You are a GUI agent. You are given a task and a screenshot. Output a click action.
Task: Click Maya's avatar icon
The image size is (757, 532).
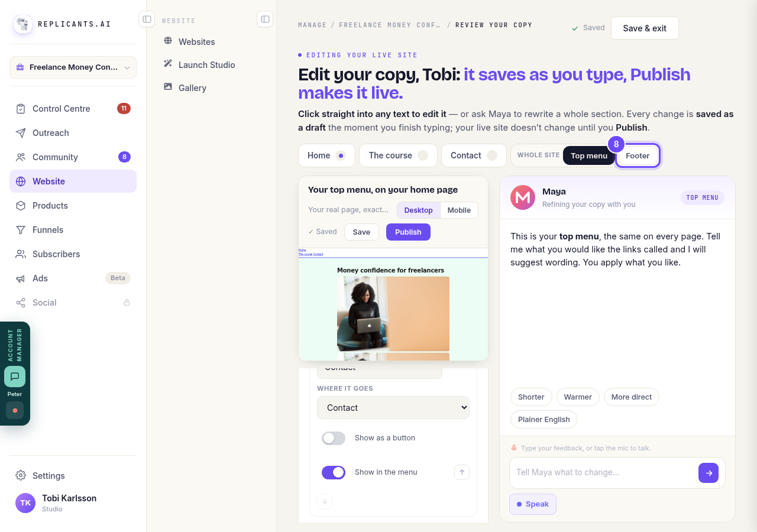pos(523,197)
